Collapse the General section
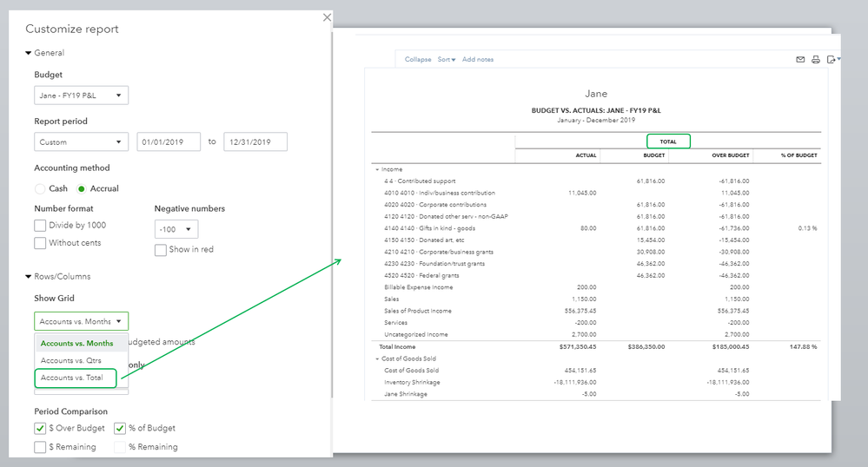 pos(28,53)
